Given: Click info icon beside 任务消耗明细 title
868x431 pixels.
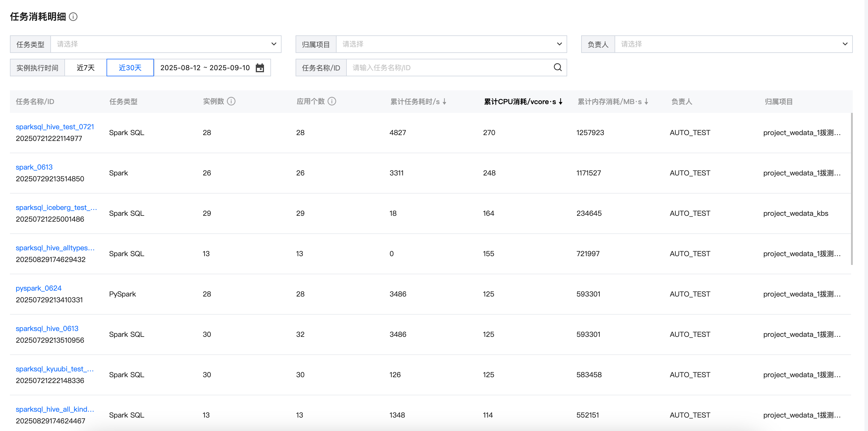Looking at the screenshot, I should (73, 16).
